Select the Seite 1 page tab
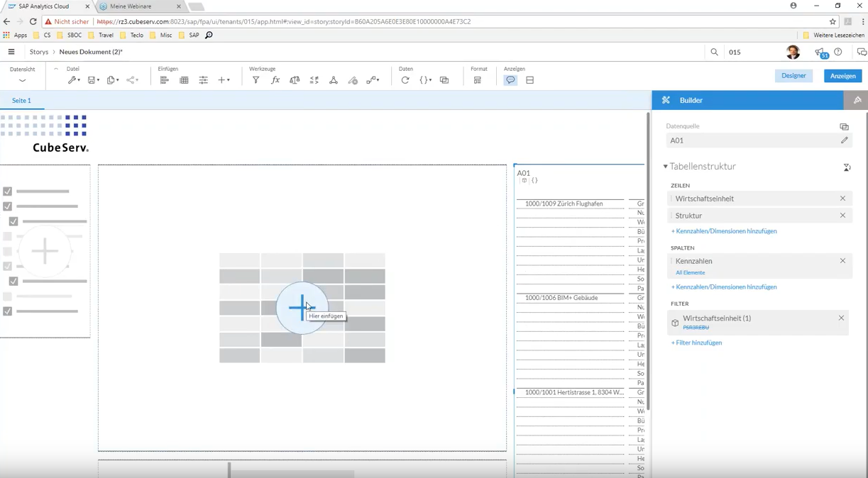The image size is (868, 478). pos(21,101)
